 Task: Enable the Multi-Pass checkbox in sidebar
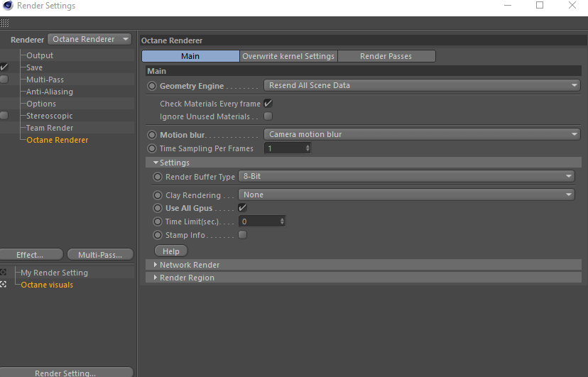pos(4,79)
